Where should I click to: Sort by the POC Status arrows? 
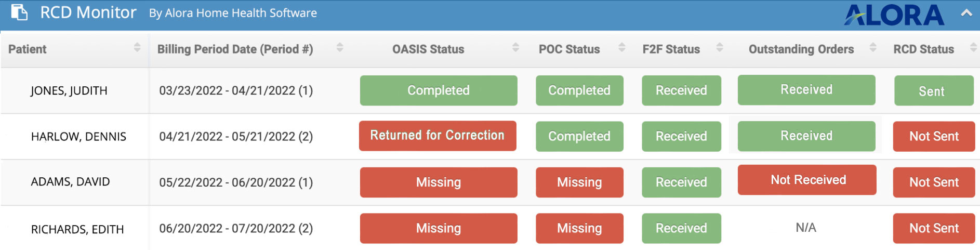pyautogui.click(x=622, y=47)
